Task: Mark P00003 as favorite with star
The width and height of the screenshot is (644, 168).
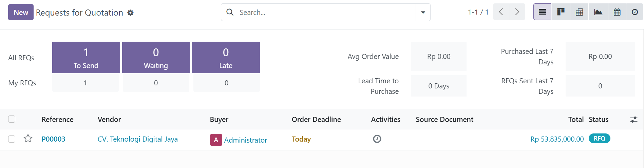Action: pyautogui.click(x=28, y=139)
